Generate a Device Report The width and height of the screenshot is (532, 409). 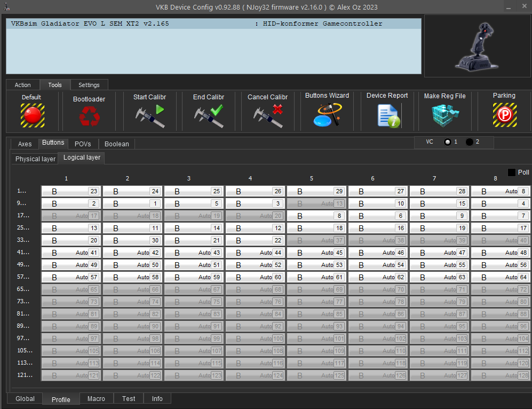point(388,116)
